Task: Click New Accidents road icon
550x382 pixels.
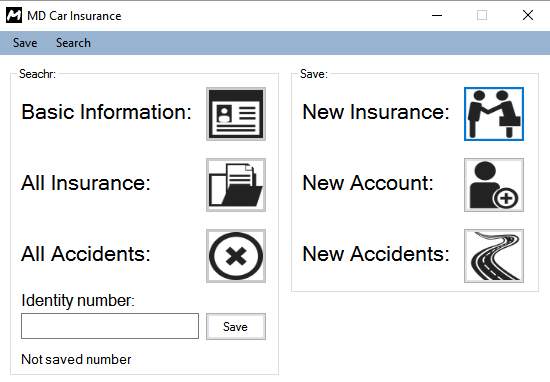Action: tap(494, 256)
